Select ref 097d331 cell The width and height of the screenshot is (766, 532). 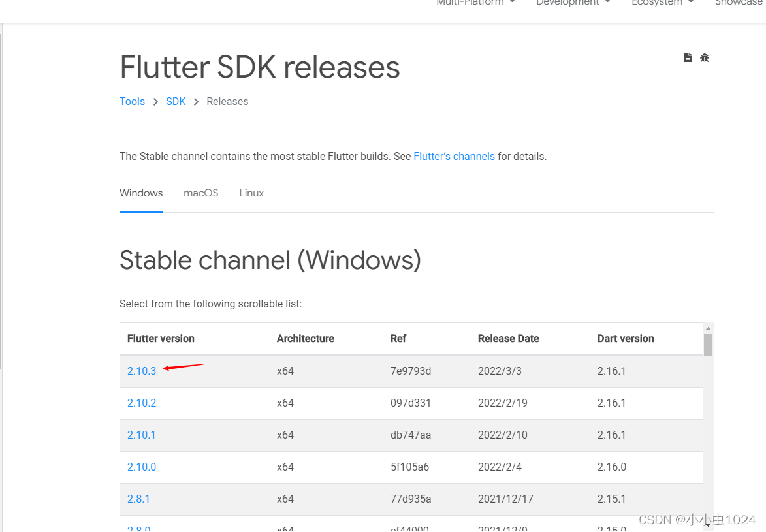pos(410,403)
